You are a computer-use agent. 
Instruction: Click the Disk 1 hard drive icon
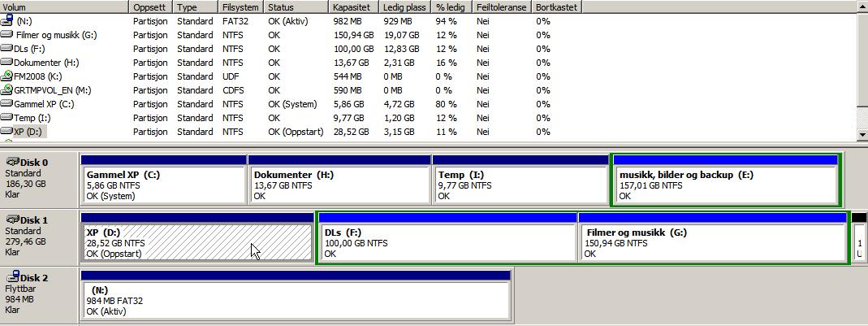[12, 220]
